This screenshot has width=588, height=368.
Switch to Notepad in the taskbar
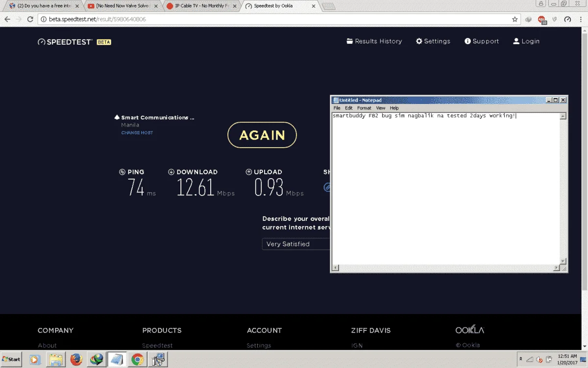pyautogui.click(x=117, y=360)
